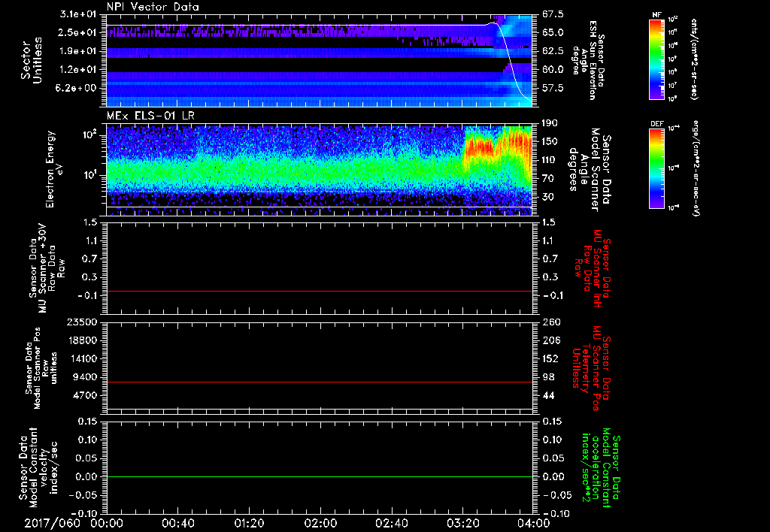The height and width of the screenshot is (532, 770).
Task: Click the red scanner position line
Action: [x=320, y=382]
